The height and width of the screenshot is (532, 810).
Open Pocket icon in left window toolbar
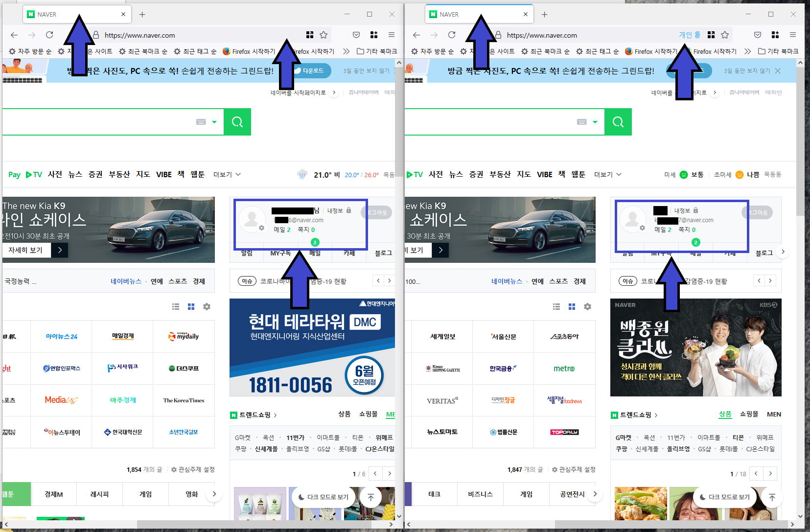pos(356,35)
